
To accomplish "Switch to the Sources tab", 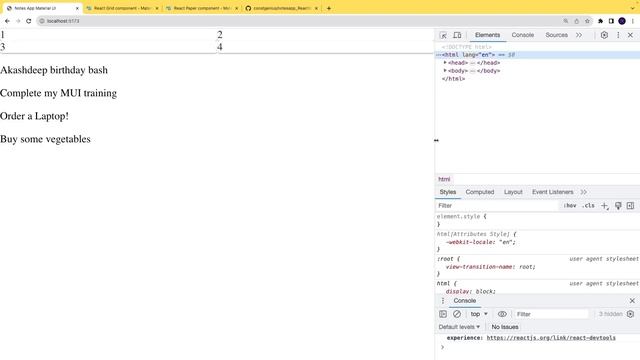I will pos(556,35).
